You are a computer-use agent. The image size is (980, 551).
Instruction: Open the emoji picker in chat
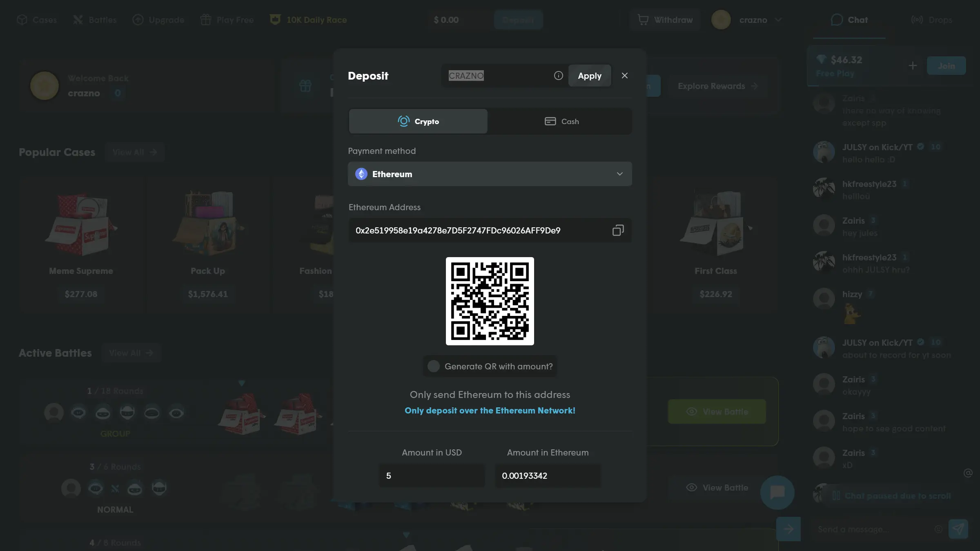[x=938, y=529]
